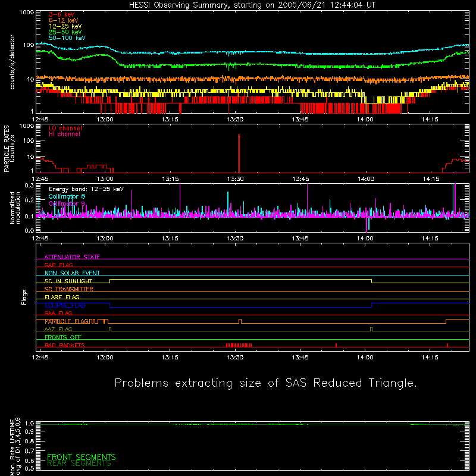Image resolution: width=476 pixels, height=476 pixels.
Task: Click the Normalized modulation axis label
Action: 15,208
